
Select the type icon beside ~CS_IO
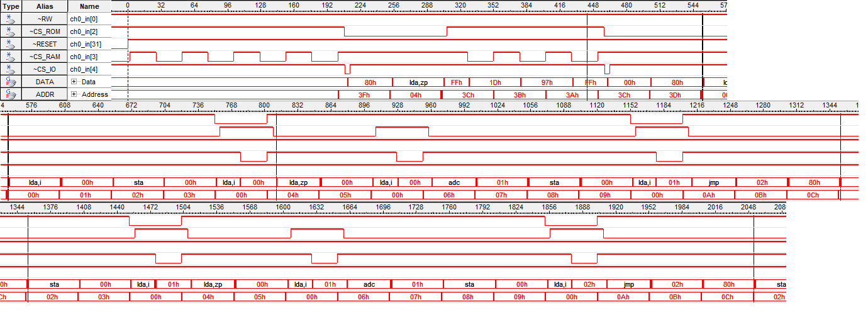click(11, 69)
